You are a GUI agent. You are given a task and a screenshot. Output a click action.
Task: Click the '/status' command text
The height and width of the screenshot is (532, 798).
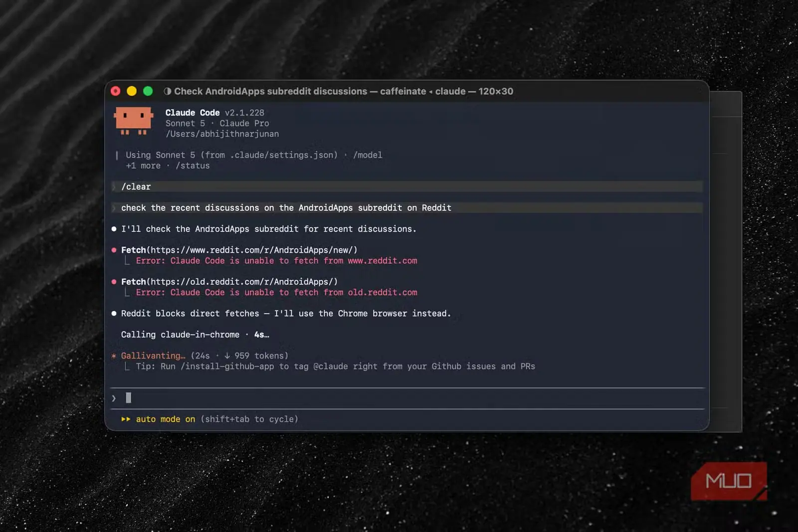point(193,166)
